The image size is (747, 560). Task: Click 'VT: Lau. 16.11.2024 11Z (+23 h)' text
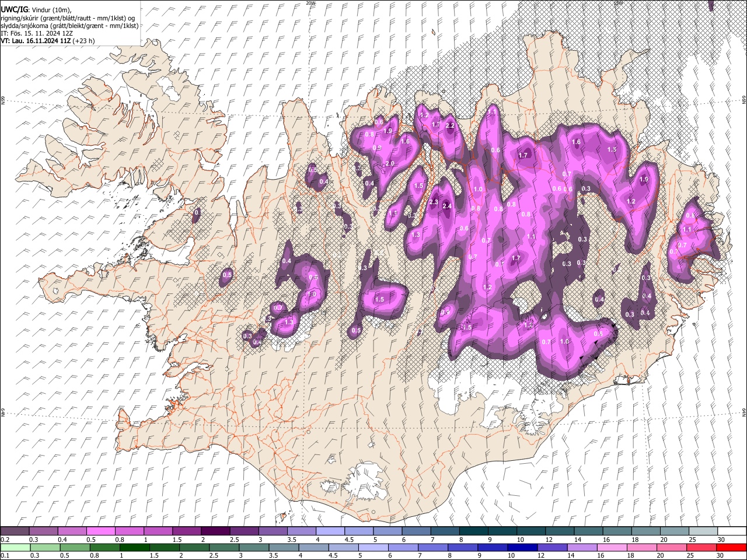pos(48,41)
